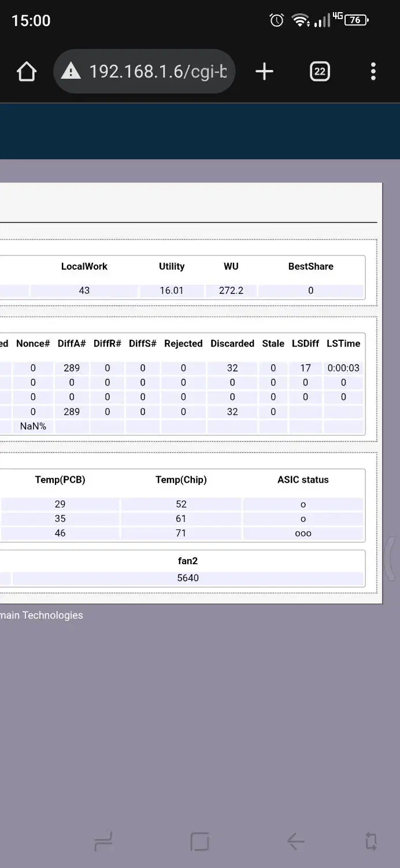Select the DiffR# column header

(x=108, y=344)
